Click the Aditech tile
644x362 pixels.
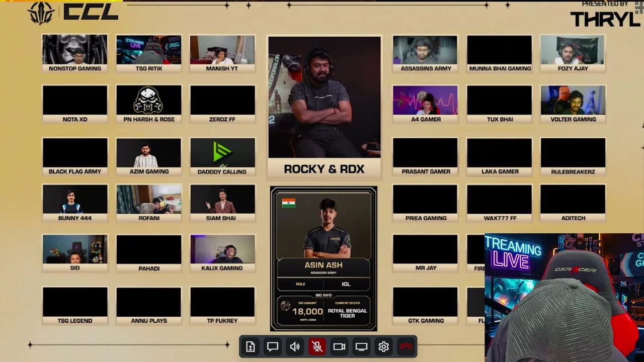pos(573,203)
